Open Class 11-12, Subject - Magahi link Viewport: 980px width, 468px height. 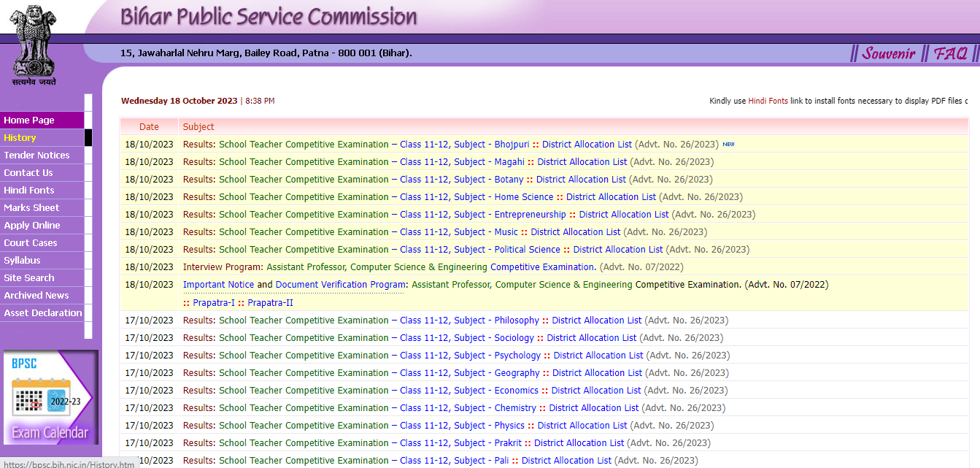(462, 162)
